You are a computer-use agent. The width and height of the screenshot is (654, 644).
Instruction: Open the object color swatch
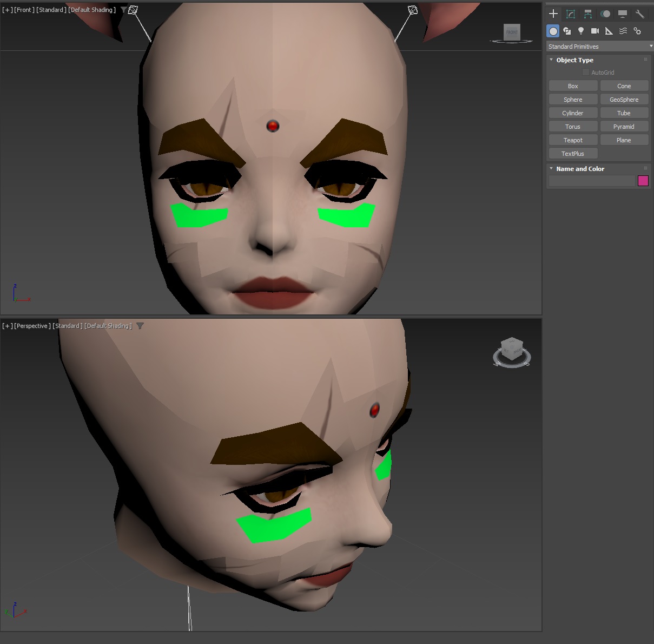[643, 181]
